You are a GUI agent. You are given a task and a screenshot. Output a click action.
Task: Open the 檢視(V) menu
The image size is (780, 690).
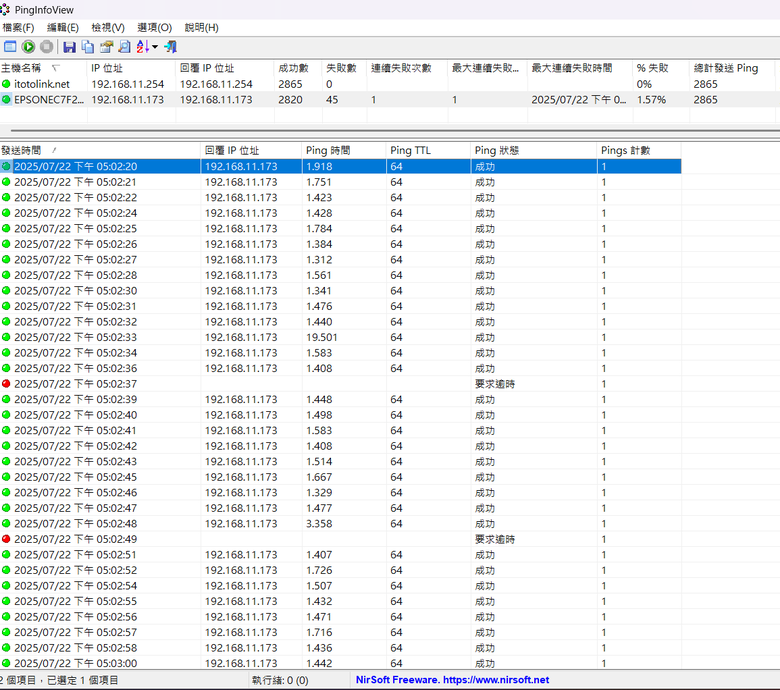tap(108, 27)
